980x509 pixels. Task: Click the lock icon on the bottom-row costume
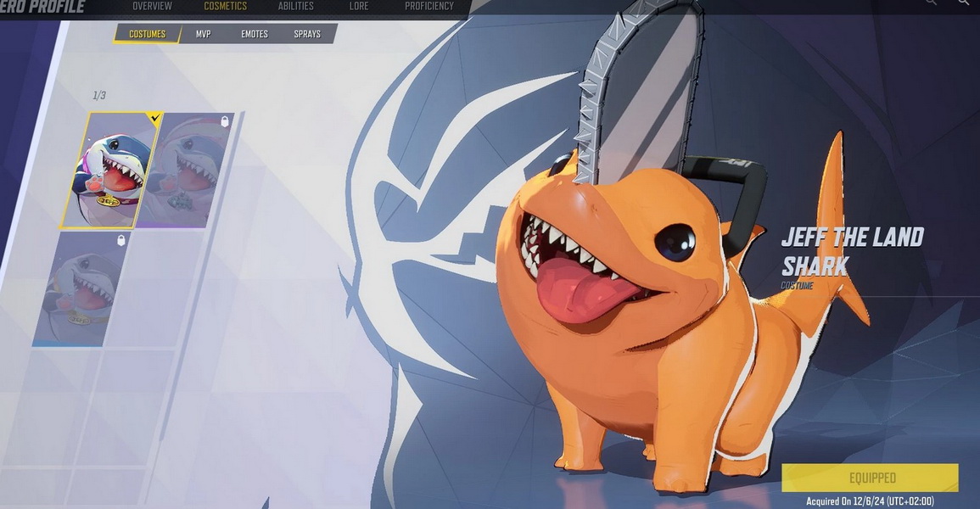[121, 240]
